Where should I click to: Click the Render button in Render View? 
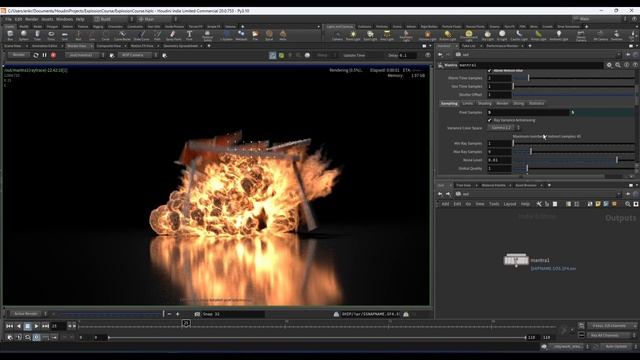(x=18, y=55)
